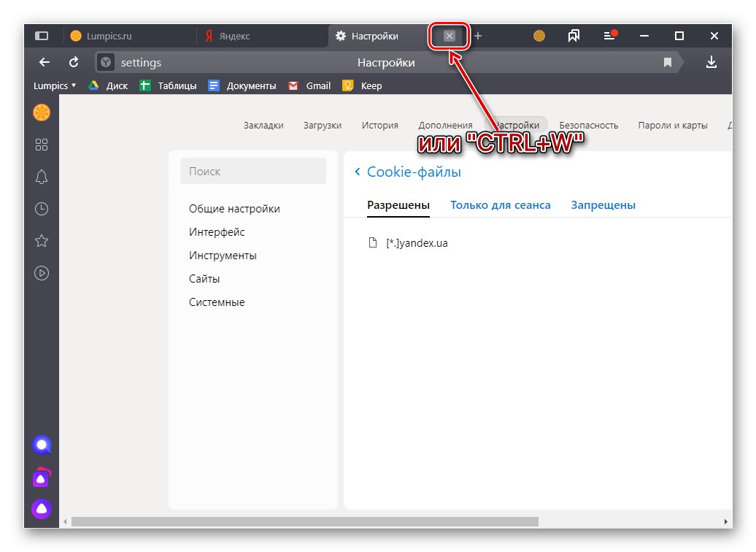756x552 pixels.
Task: Open downloads via the arrow icon
Action: pos(711,62)
